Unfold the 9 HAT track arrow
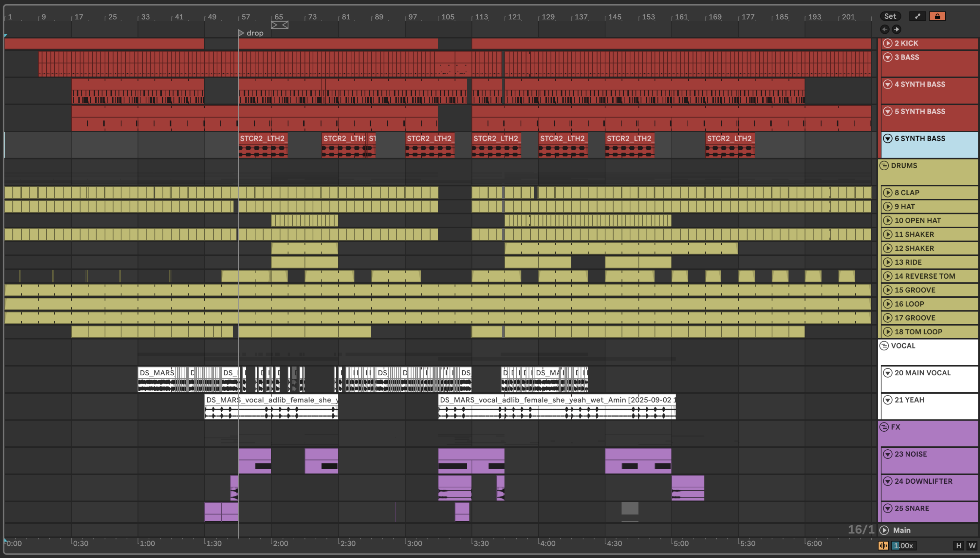 pos(887,207)
